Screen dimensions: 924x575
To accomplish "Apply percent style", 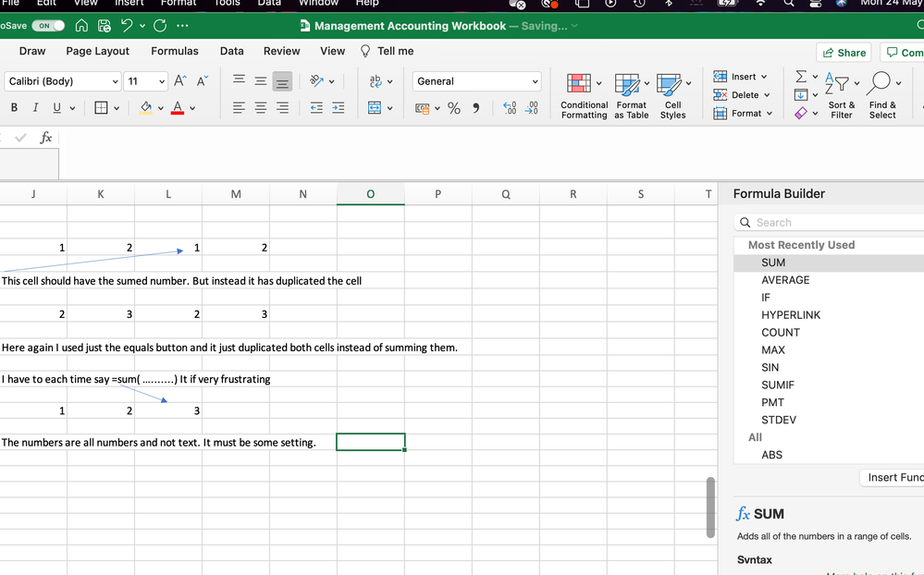I will pyautogui.click(x=454, y=108).
